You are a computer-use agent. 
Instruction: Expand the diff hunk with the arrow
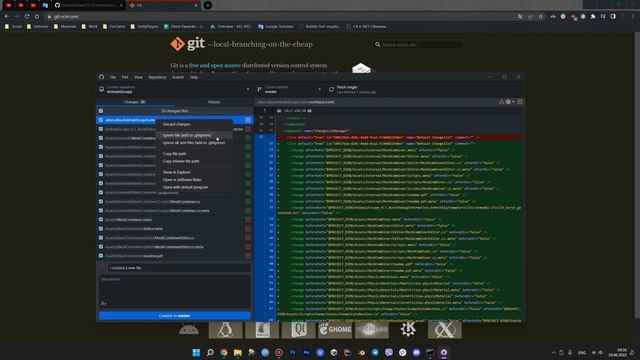point(264,111)
